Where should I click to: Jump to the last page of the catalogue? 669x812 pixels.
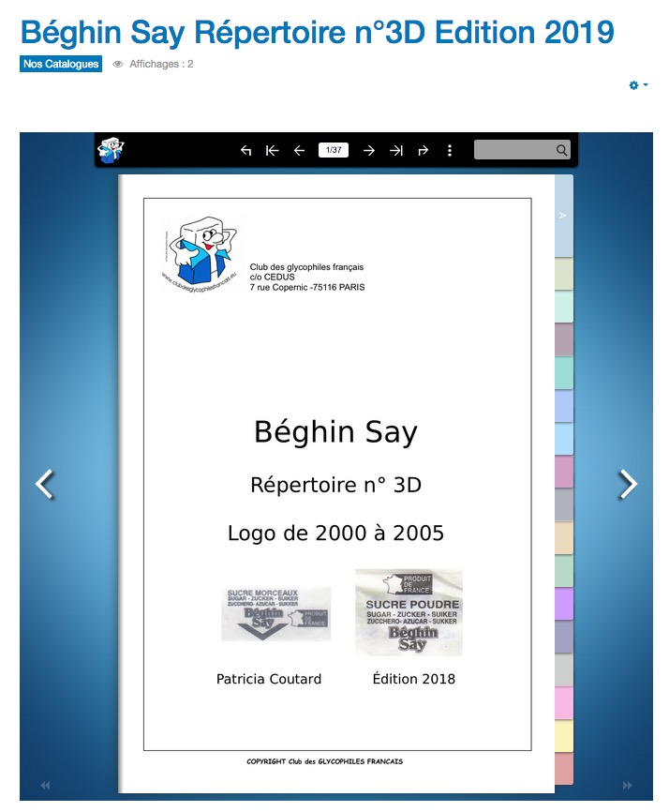396,150
